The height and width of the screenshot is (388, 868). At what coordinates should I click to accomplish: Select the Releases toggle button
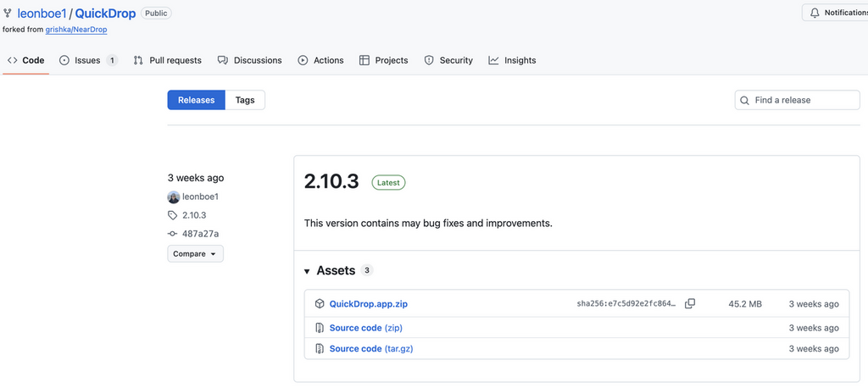point(196,100)
